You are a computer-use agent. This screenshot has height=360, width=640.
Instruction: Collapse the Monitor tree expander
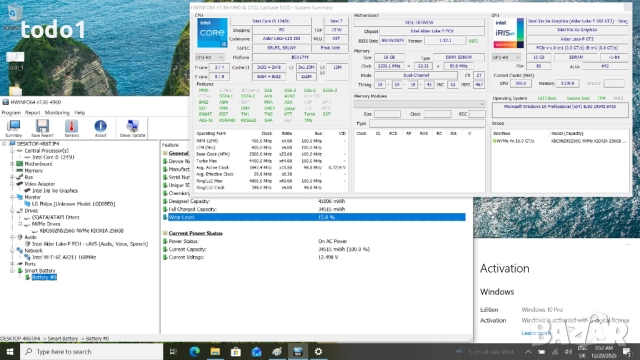point(12,197)
